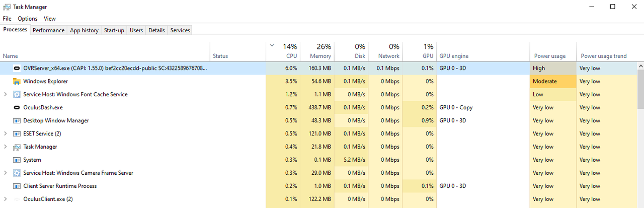644x208 pixels.
Task: Sort by the Power usage column header
Action: (x=553, y=51)
